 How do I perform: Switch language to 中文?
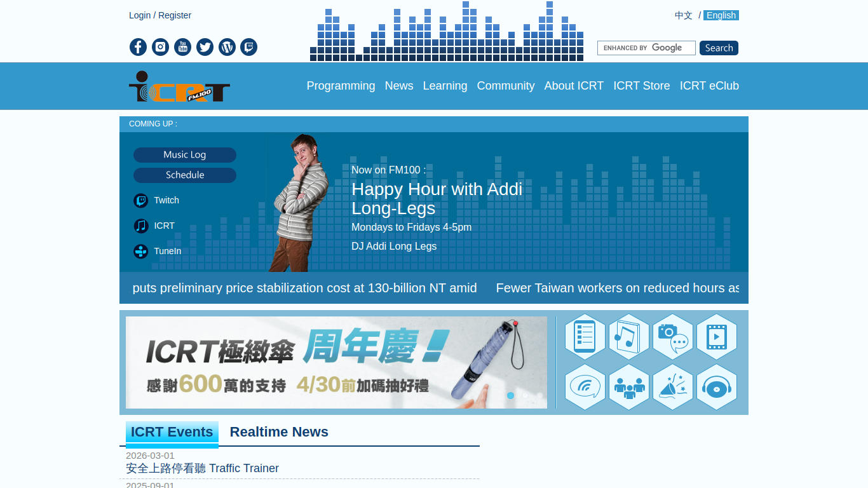tap(684, 15)
